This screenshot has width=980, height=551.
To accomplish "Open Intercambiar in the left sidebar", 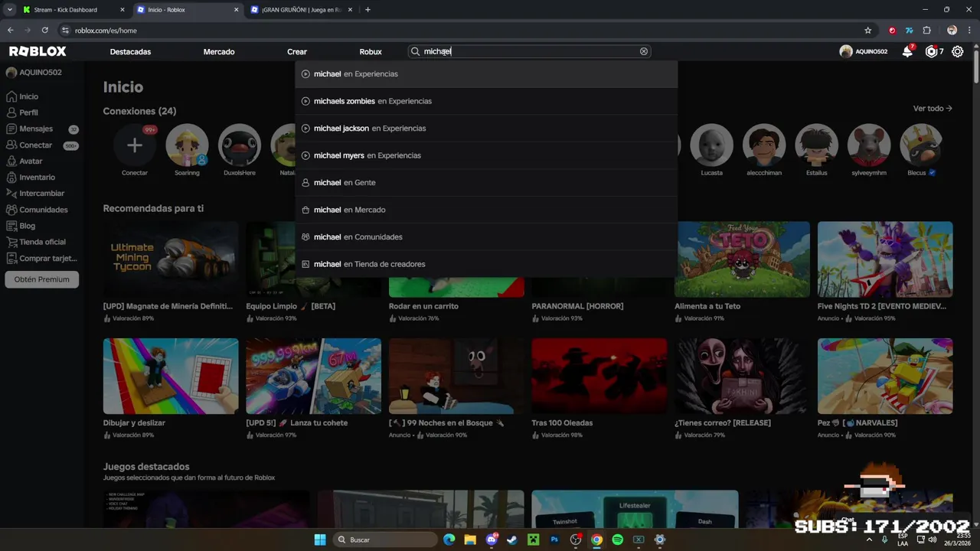I will pyautogui.click(x=42, y=194).
